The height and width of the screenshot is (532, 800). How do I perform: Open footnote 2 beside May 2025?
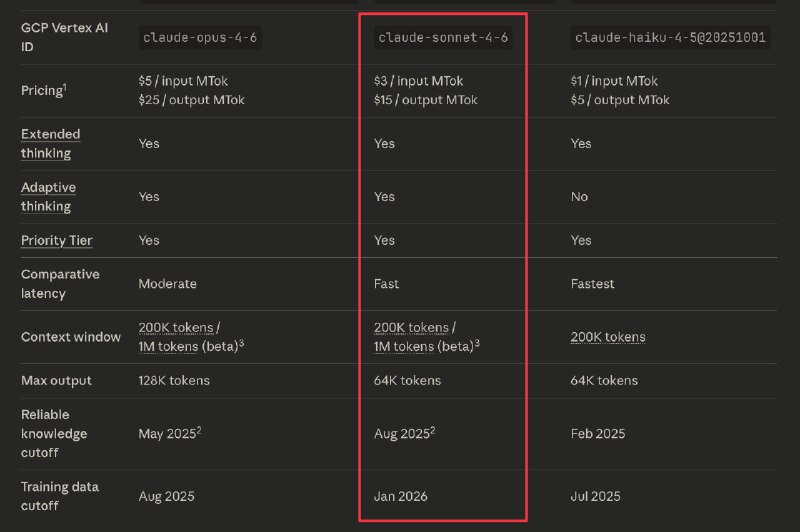201,430
